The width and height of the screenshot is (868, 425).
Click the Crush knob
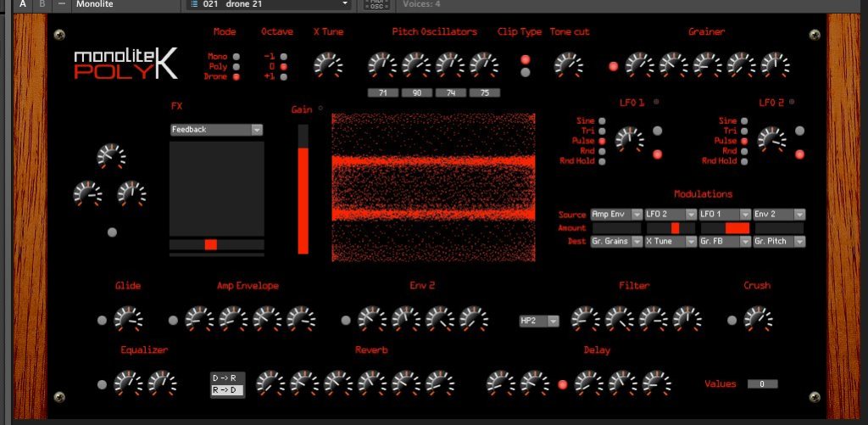point(756,320)
